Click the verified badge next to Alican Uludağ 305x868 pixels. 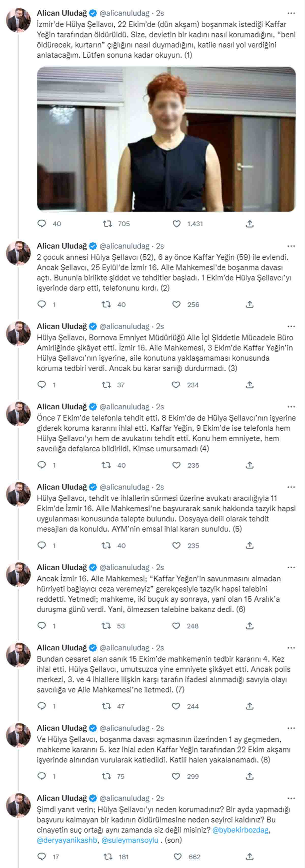tap(93, 12)
